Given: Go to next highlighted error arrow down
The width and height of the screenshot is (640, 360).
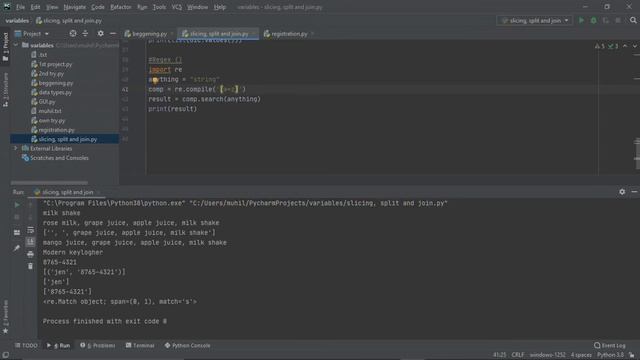Looking at the screenshot, I should coord(634,46).
